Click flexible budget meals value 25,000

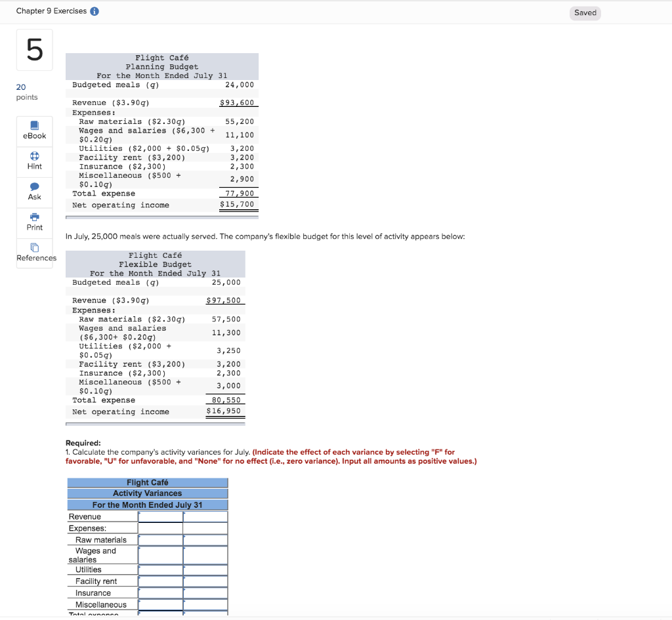226,282
